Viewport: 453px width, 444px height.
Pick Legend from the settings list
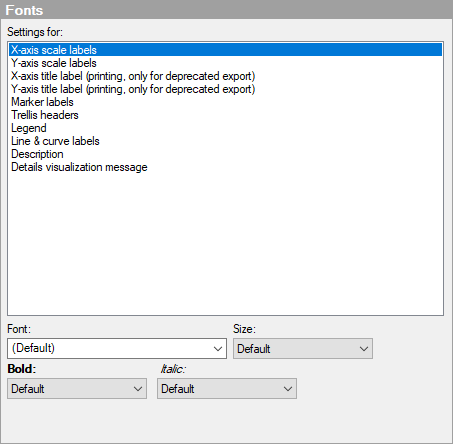pos(226,128)
